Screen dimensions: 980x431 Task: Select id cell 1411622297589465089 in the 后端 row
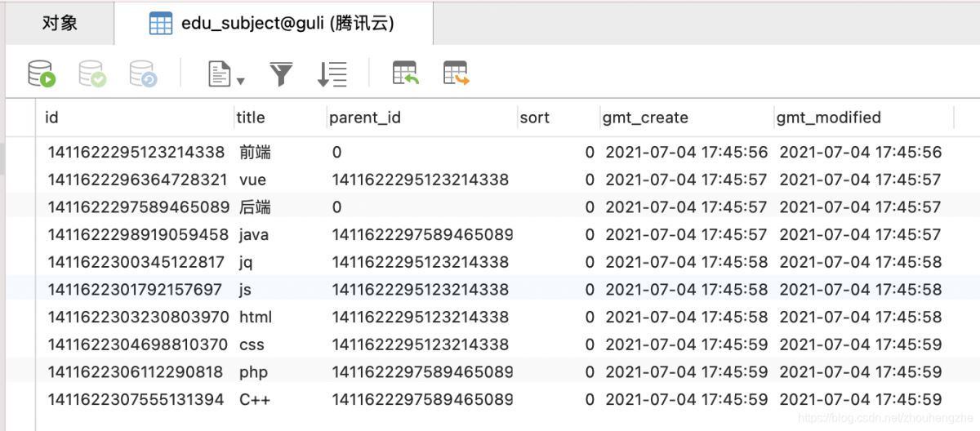pyautogui.click(x=139, y=207)
